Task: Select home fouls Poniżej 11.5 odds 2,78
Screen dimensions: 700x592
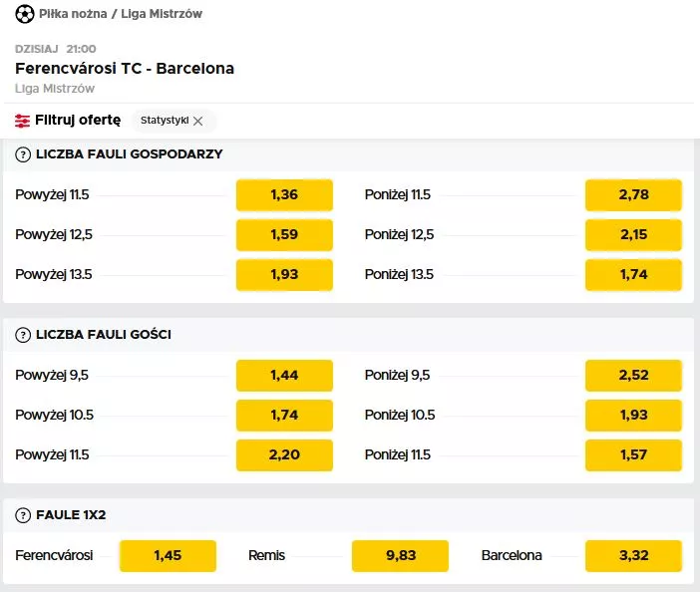Action: (633, 195)
